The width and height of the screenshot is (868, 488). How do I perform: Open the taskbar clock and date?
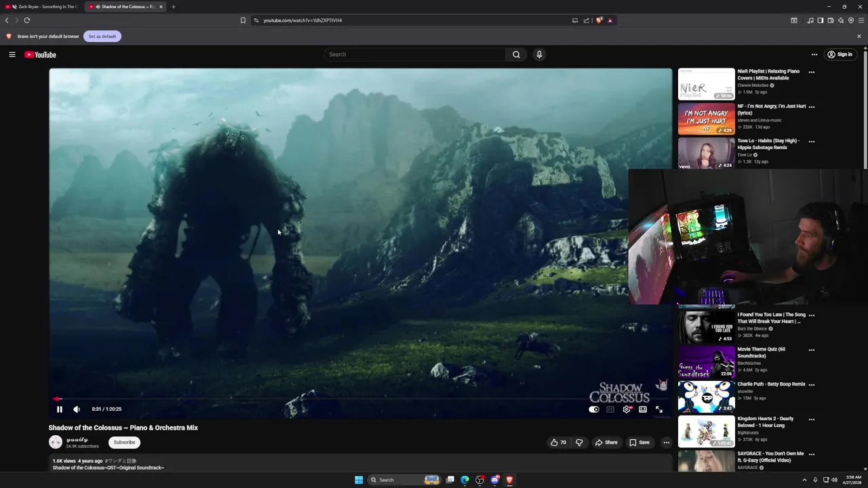pyautogui.click(x=854, y=480)
